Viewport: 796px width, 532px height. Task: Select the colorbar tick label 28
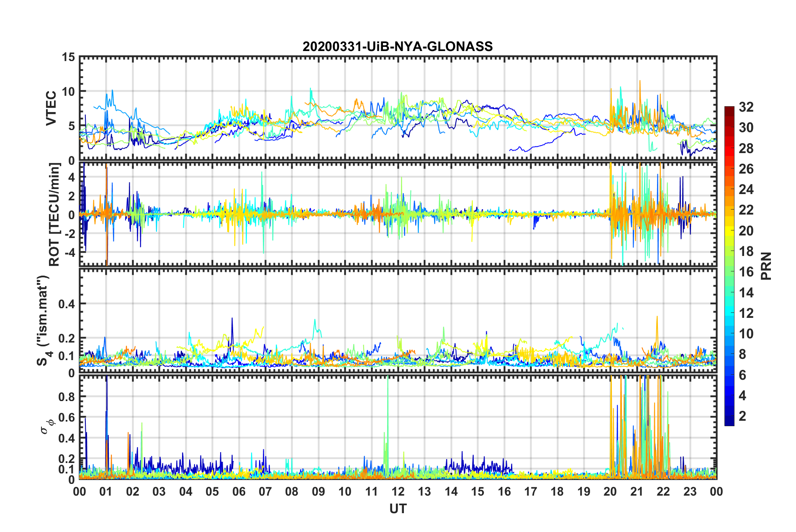coord(746,148)
